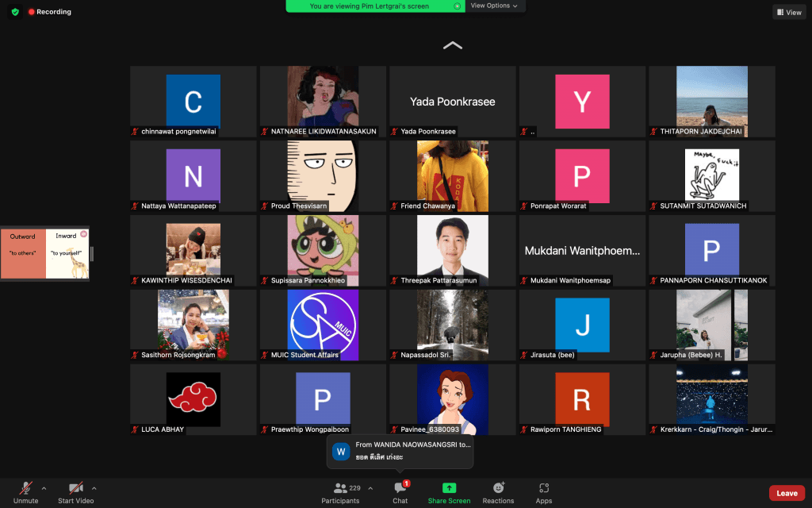
Task: Expand audio options arrow beside Unmute
Action: point(44,488)
